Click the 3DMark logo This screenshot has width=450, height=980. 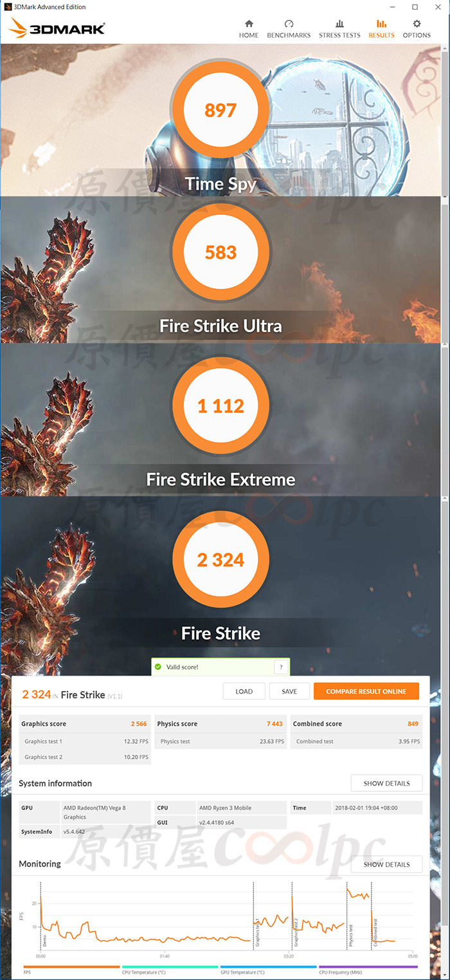click(58, 28)
